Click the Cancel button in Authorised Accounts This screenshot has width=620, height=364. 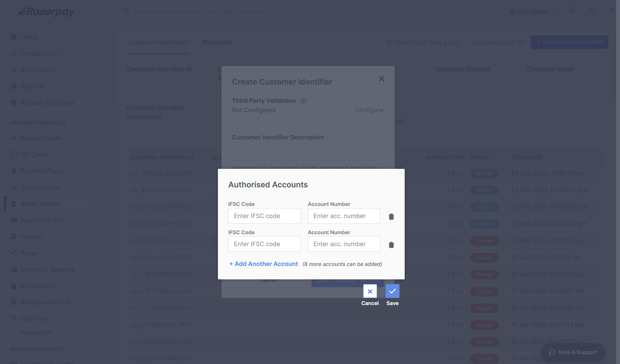pos(370,291)
